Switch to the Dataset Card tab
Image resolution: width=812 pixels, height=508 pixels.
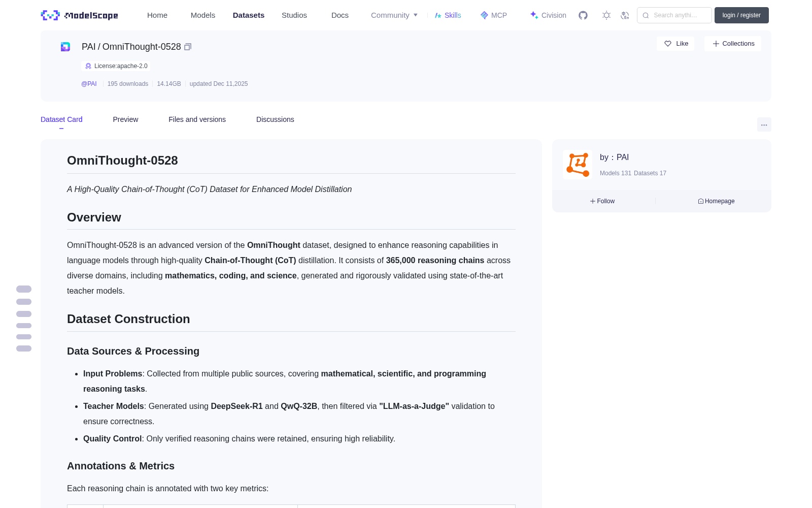(x=61, y=119)
